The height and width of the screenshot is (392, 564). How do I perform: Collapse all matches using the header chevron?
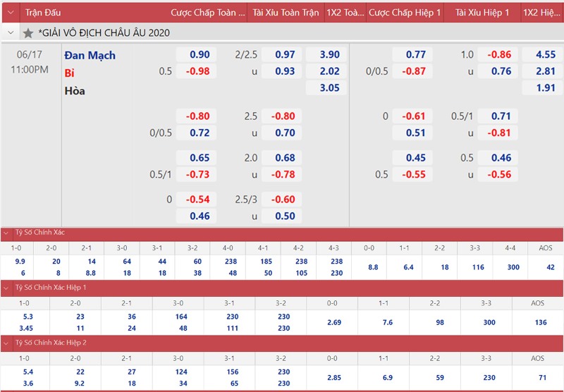[x=10, y=13]
